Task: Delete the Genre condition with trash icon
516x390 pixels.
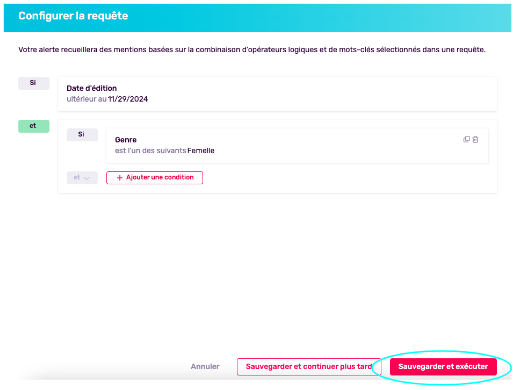Action: click(x=475, y=139)
